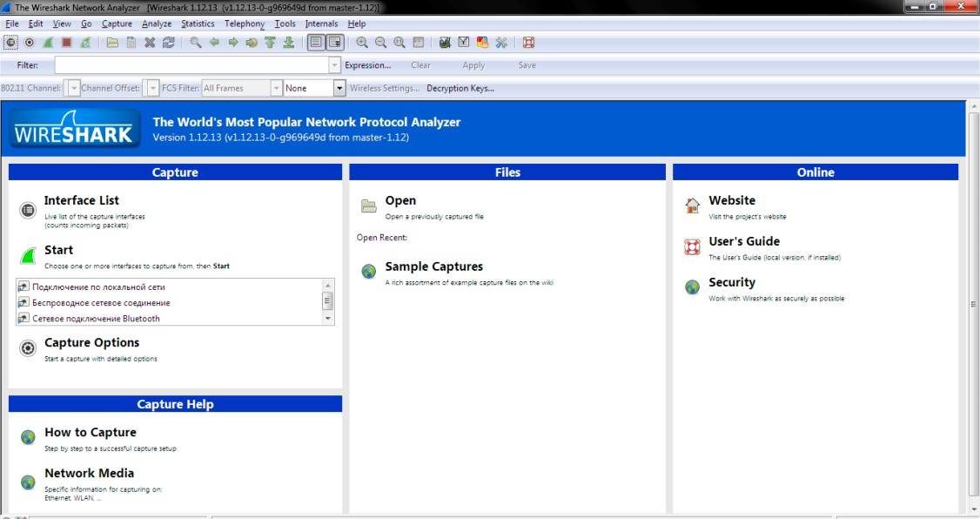Click the interface list scroll down arrow

point(327,318)
